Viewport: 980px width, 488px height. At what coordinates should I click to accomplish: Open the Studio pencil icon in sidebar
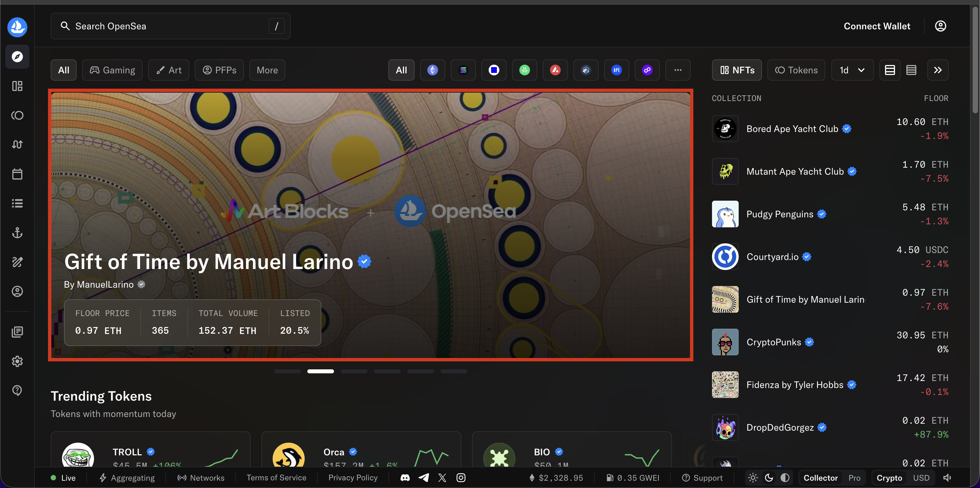click(17, 262)
